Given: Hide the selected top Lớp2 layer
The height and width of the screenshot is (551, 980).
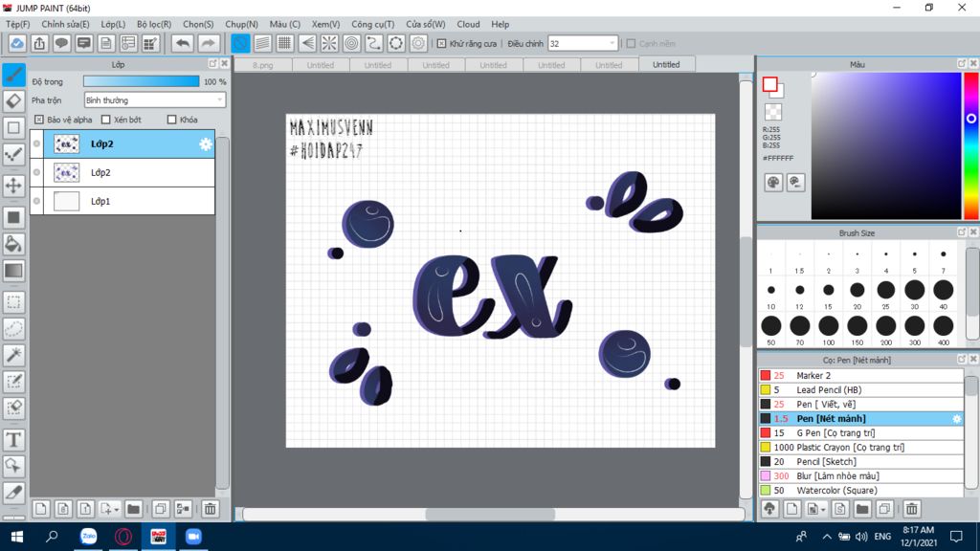Looking at the screenshot, I should click(37, 143).
